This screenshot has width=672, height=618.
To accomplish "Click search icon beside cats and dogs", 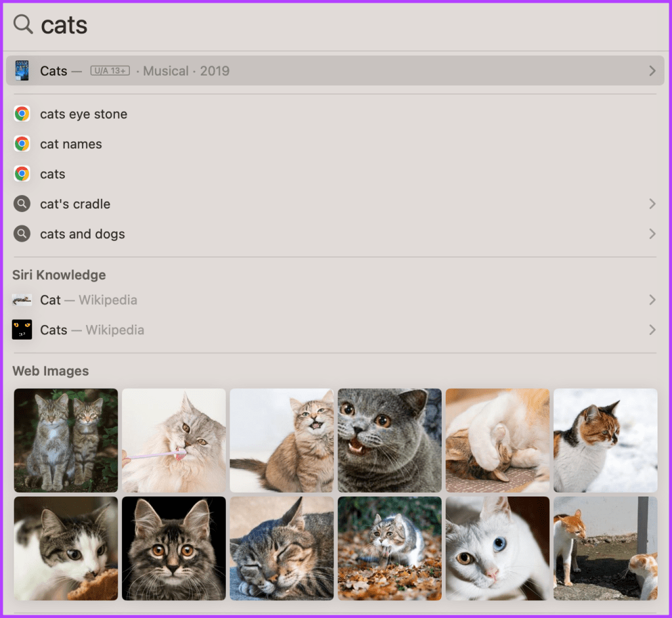I will 22,234.
